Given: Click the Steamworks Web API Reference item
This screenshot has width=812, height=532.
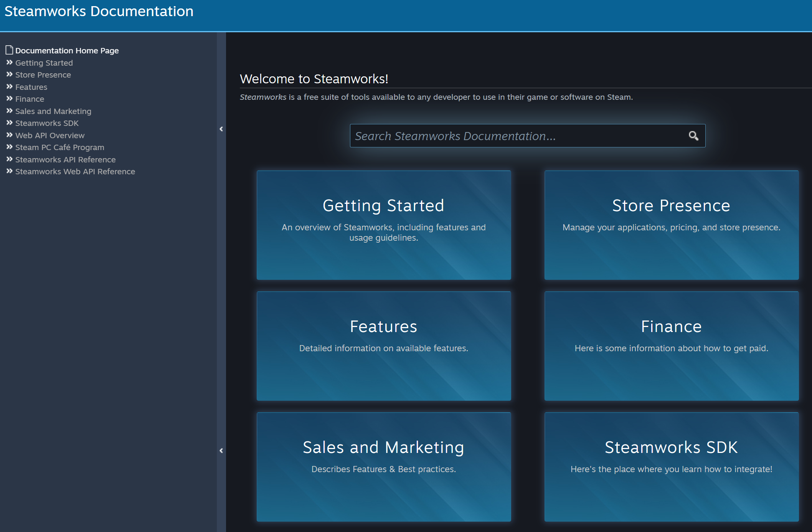Looking at the screenshot, I should tap(75, 172).
